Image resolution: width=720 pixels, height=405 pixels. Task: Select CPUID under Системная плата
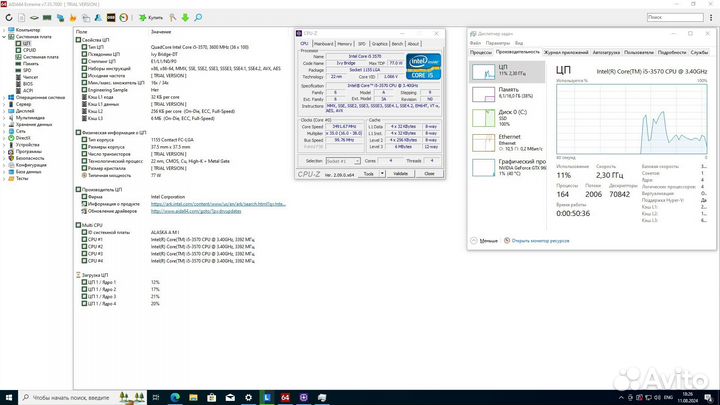tap(29, 50)
